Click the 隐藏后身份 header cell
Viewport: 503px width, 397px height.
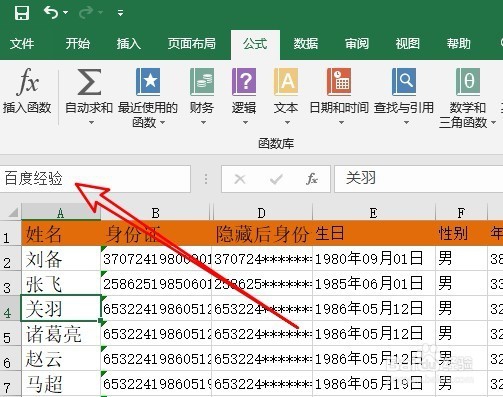(262, 233)
